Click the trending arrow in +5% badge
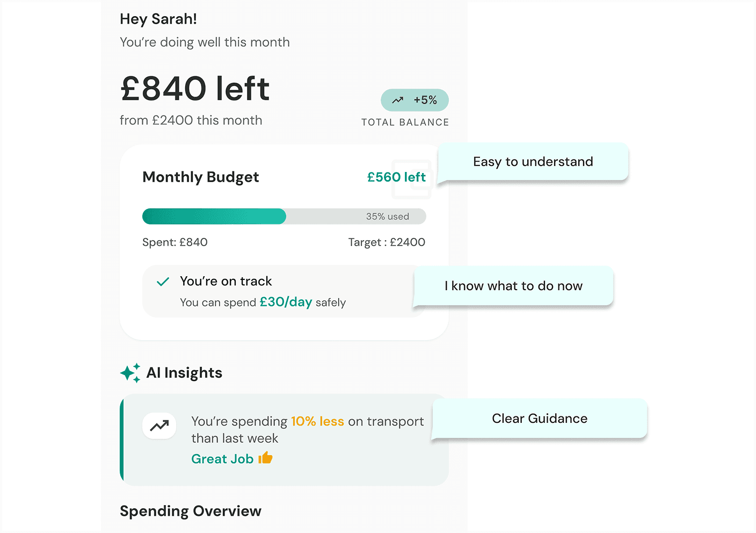The image size is (756, 533). pos(398,100)
